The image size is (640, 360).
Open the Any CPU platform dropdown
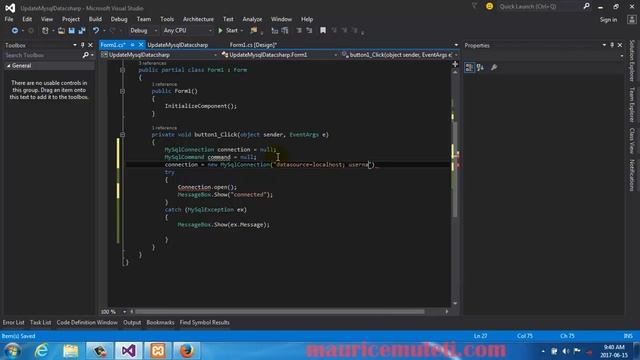187,31
